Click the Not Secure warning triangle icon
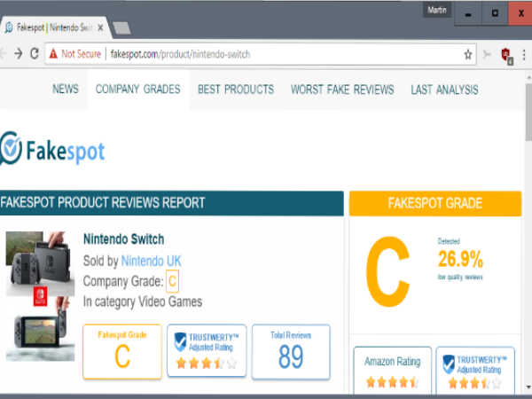532x399 pixels. [x=53, y=53]
